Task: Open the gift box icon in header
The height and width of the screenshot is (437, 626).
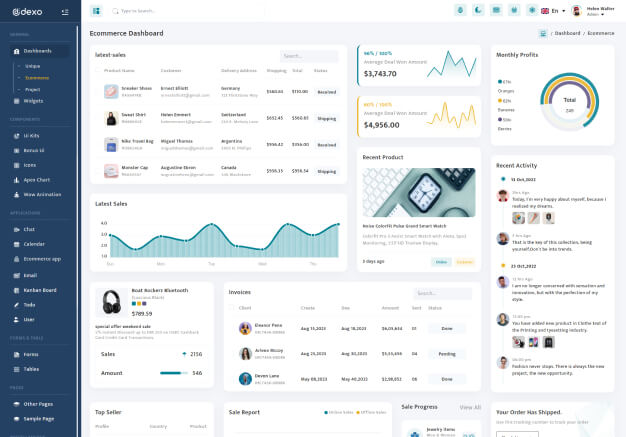Action: tap(516, 10)
